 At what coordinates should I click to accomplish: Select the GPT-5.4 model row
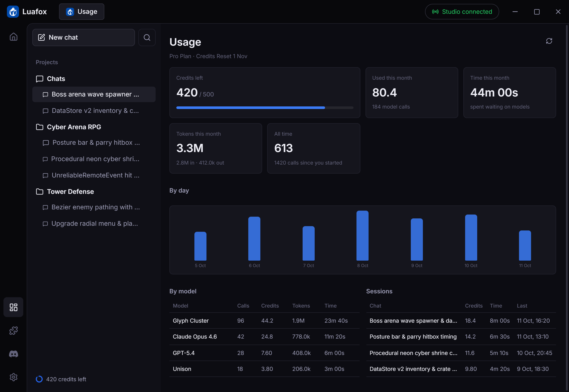click(264, 353)
